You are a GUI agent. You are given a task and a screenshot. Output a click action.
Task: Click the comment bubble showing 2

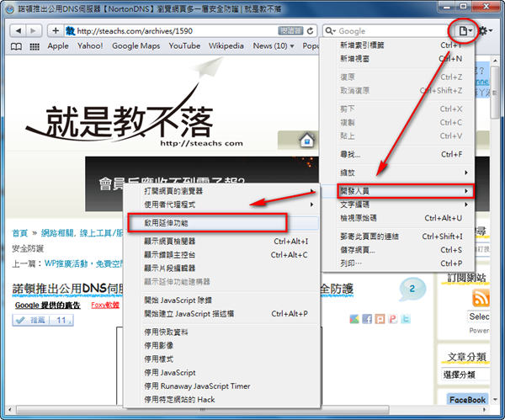pyautogui.click(x=412, y=289)
